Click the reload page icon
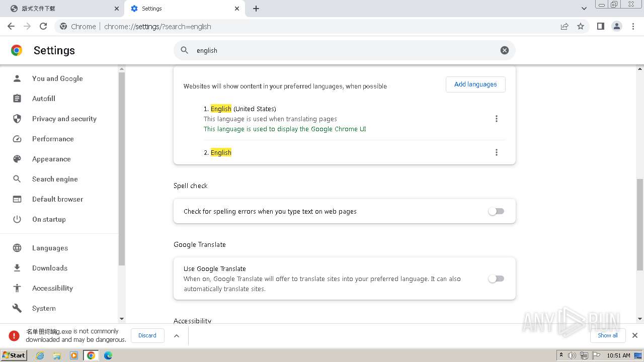 [x=43, y=26]
